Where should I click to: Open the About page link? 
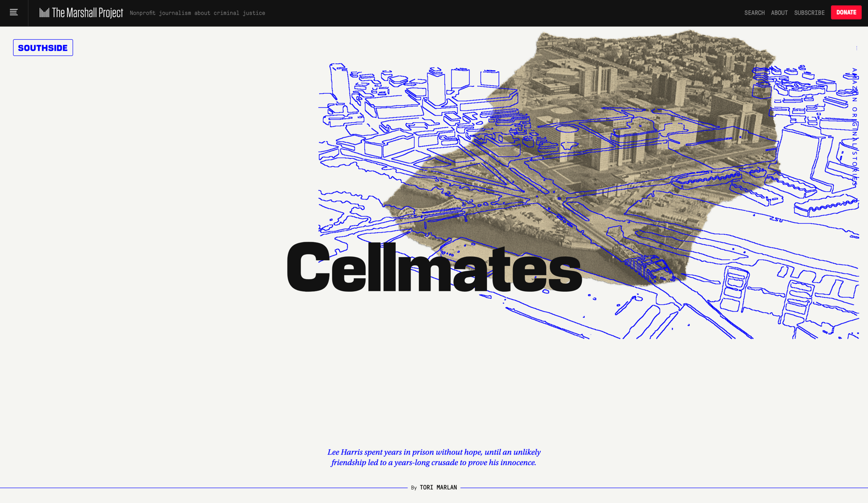pos(779,13)
